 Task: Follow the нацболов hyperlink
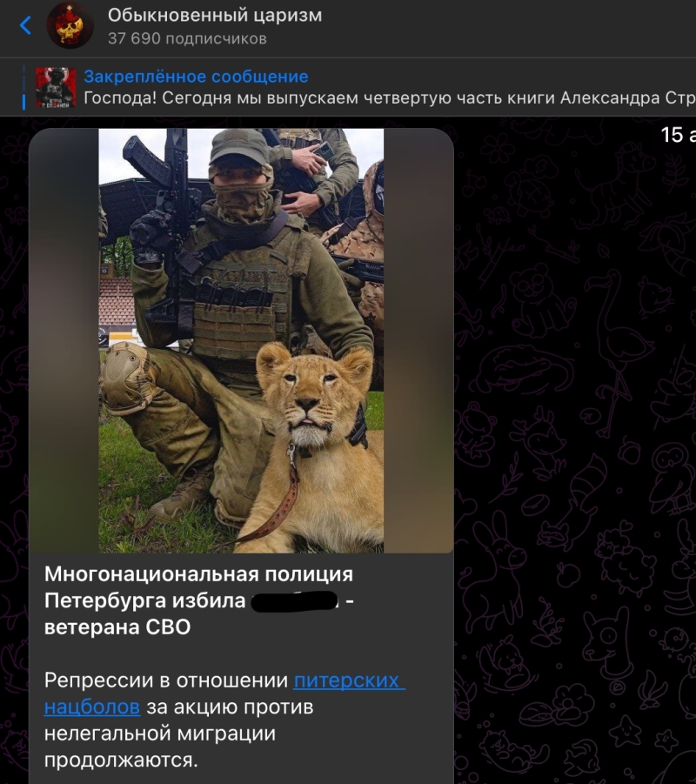(92, 707)
